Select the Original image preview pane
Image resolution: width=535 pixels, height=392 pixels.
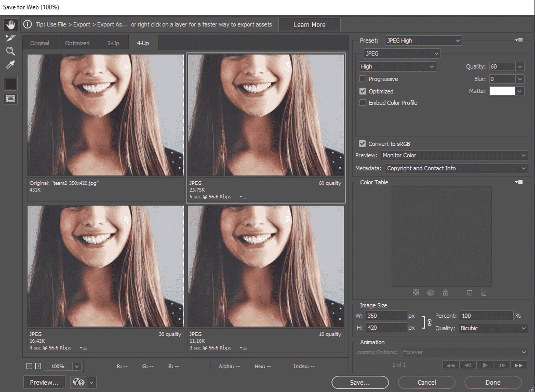coord(105,115)
